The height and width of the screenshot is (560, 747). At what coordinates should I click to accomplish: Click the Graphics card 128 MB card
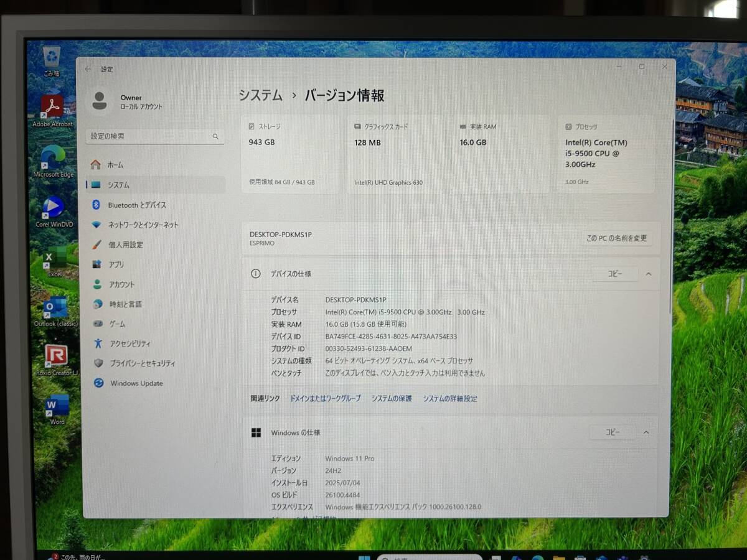pyautogui.click(x=396, y=154)
